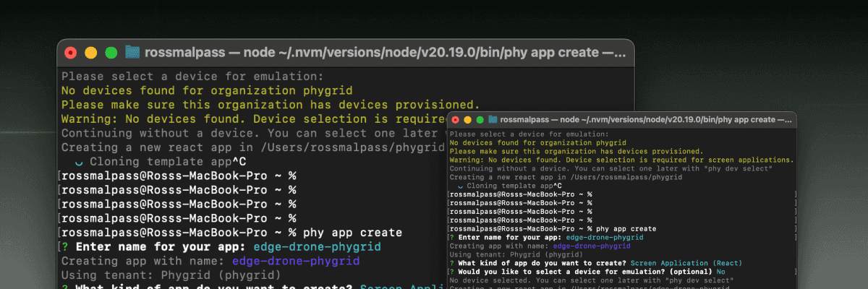Screen dimensions: 868x289
Task: Click cyan 'edge-drone-phygrid' answer in large terminal
Action: (x=317, y=247)
